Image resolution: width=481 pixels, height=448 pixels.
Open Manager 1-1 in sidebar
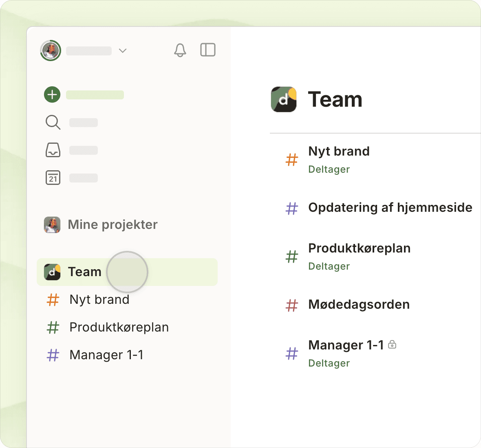(x=106, y=355)
